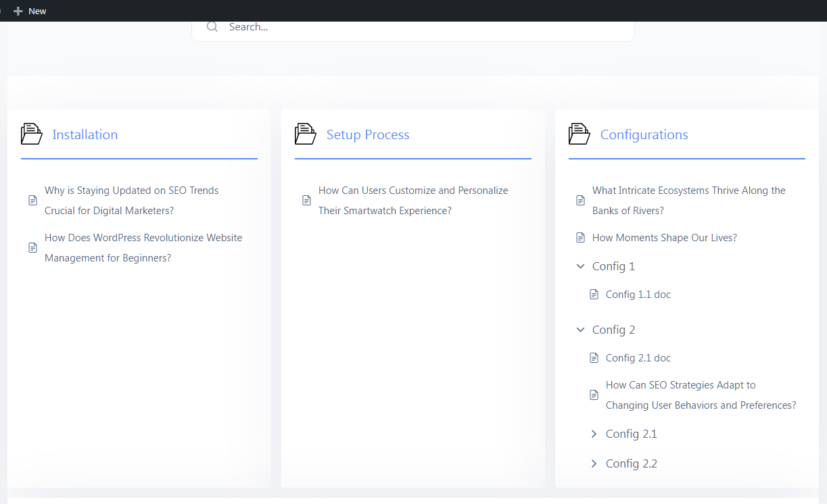
Task: Open the Setup Process category heading
Action: point(368,134)
